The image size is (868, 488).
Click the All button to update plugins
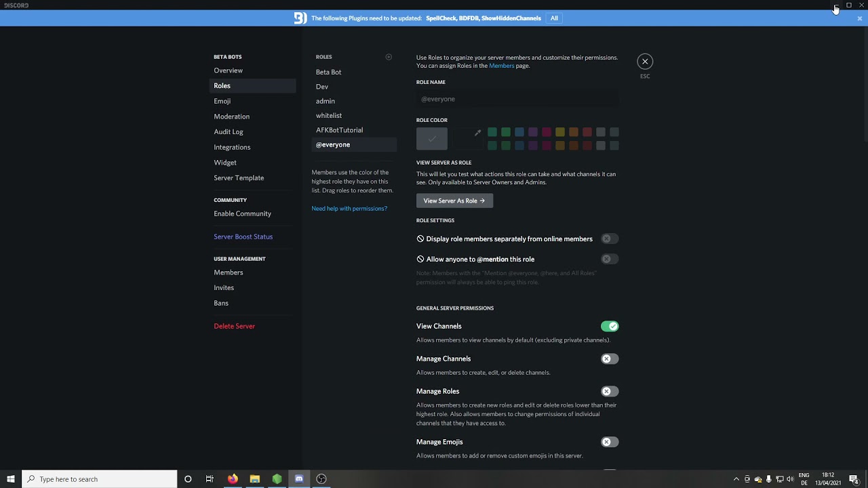(554, 18)
